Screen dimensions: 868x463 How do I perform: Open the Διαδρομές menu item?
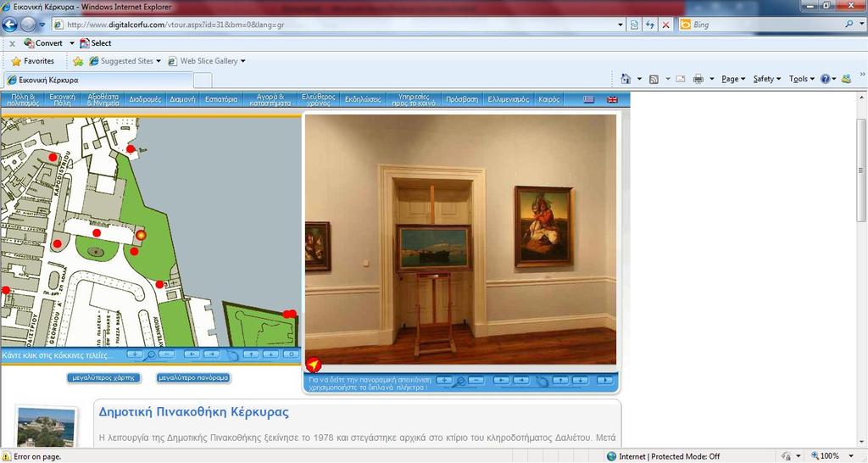pos(145,100)
